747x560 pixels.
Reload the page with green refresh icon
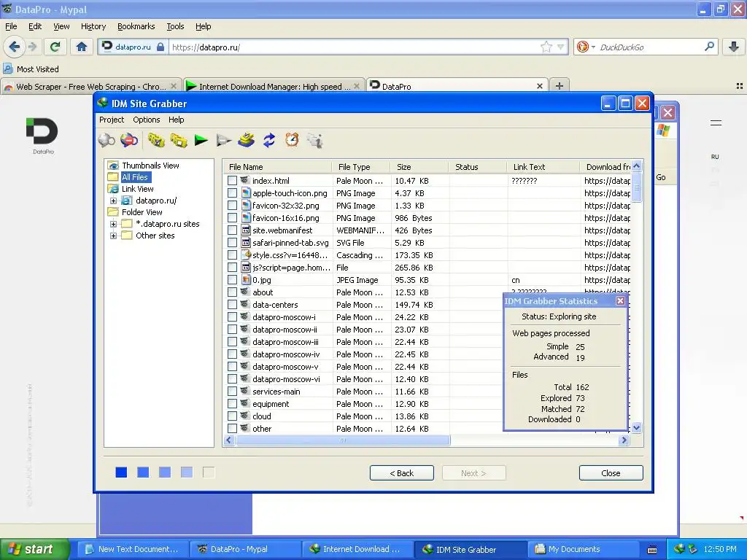55,47
